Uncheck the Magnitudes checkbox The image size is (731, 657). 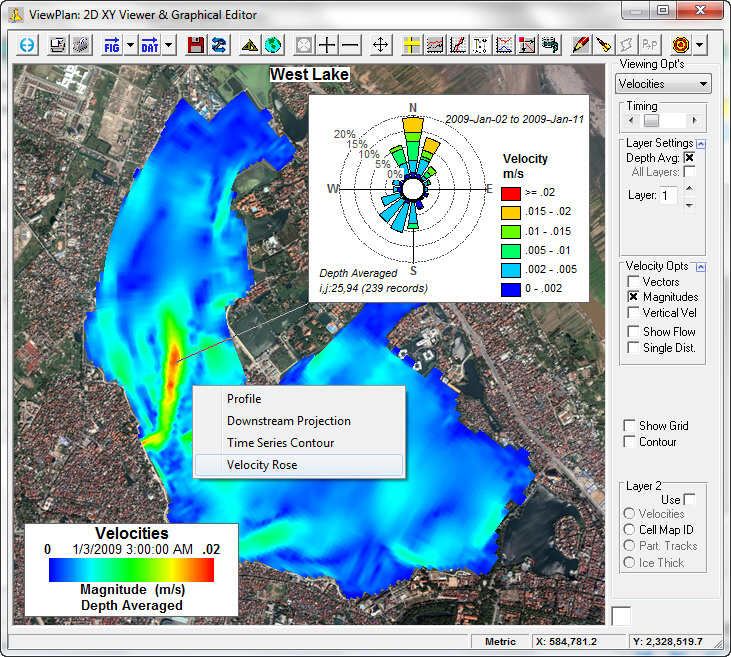[633, 297]
